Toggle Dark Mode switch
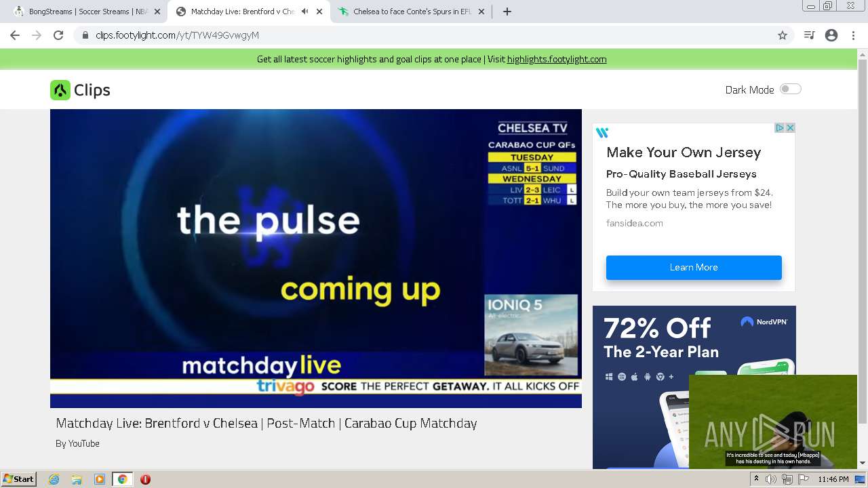 [x=790, y=89]
